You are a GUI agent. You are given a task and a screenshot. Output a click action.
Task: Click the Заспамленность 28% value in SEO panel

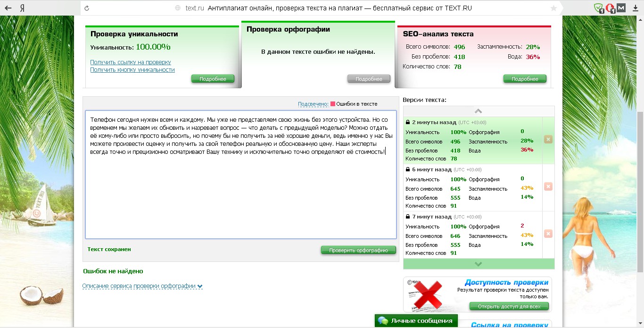tap(533, 47)
